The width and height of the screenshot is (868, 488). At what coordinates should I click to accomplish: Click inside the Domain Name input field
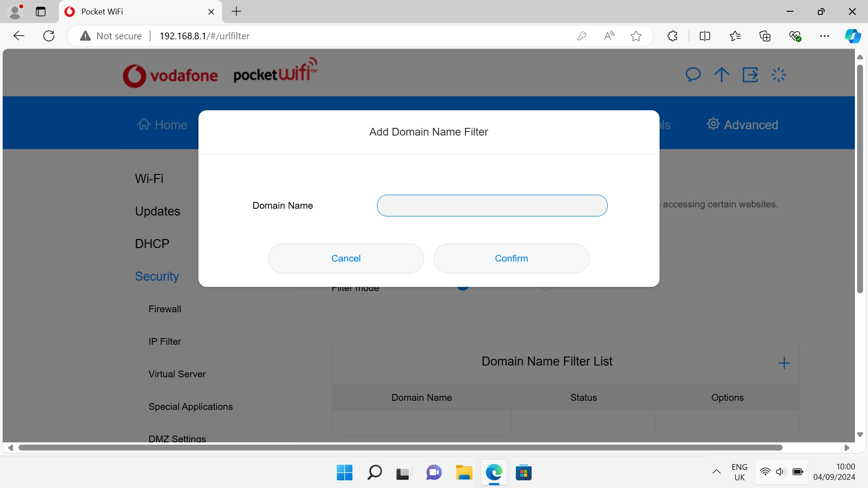pyautogui.click(x=492, y=206)
